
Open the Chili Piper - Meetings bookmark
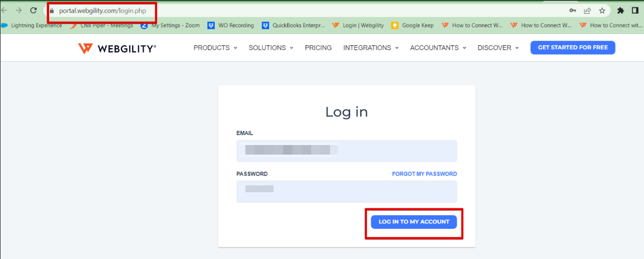pyautogui.click(x=102, y=25)
